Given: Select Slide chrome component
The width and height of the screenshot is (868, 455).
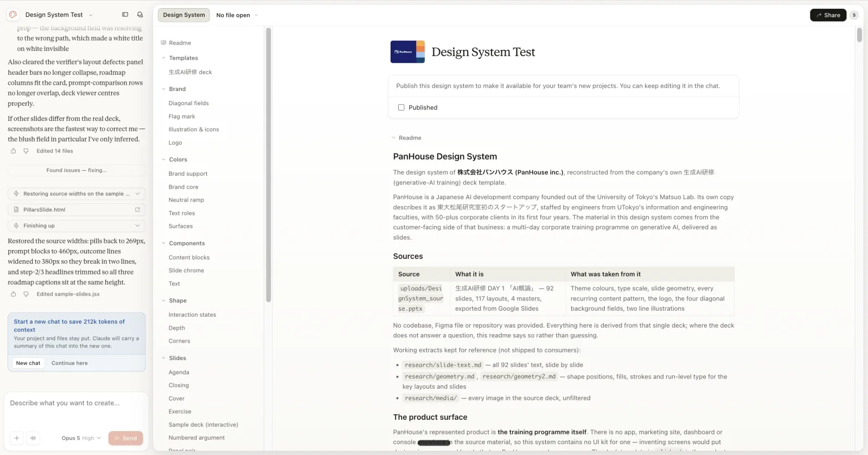Looking at the screenshot, I should coord(186,271).
